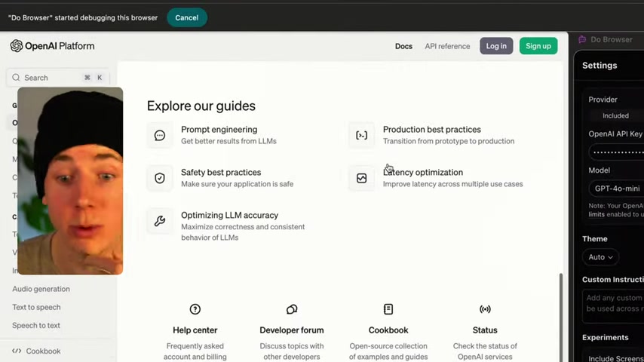Cancel the Do Browser debugging session
Image resolution: width=644 pixels, height=362 pixels.
[187, 17]
